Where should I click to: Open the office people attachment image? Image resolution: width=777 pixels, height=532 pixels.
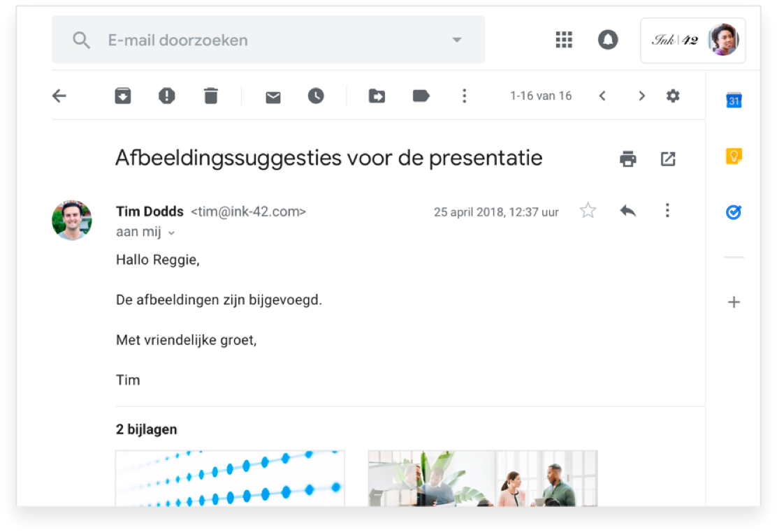483,478
